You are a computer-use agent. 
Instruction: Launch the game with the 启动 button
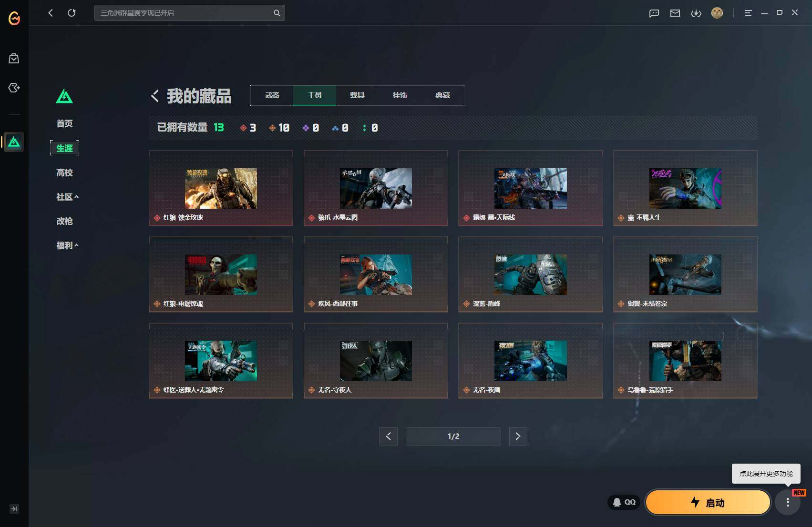coord(708,502)
